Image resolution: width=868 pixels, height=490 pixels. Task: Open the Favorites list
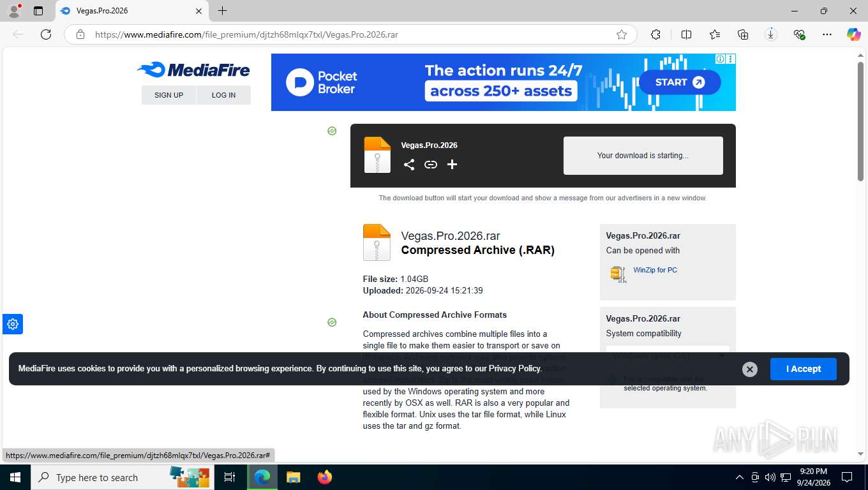[x=715, y=34]
